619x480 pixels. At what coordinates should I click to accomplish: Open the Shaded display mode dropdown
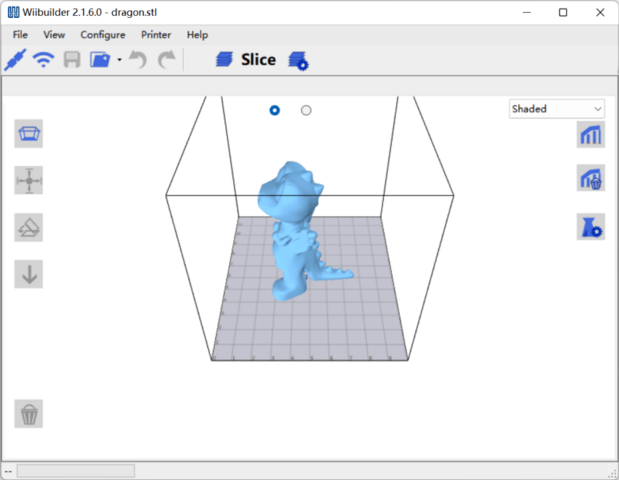(x=556, y=109)
